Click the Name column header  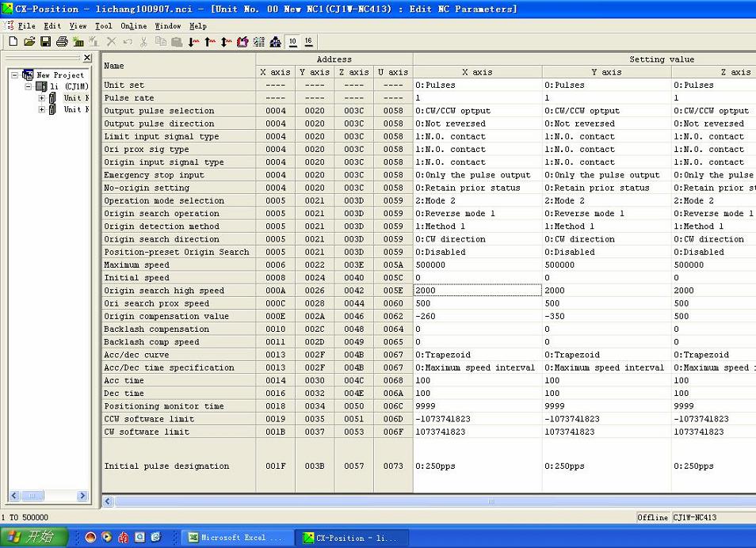pos(178,66)
